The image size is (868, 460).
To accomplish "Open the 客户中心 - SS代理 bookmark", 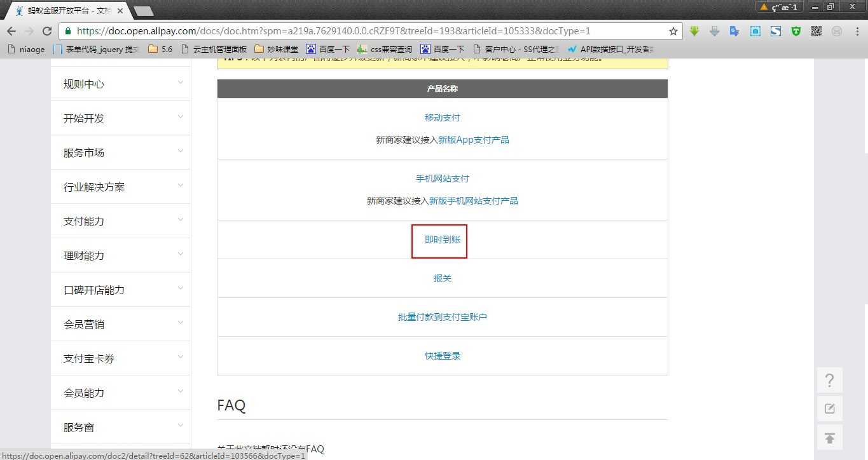I will pyautogui.click(x=516, y=49).
